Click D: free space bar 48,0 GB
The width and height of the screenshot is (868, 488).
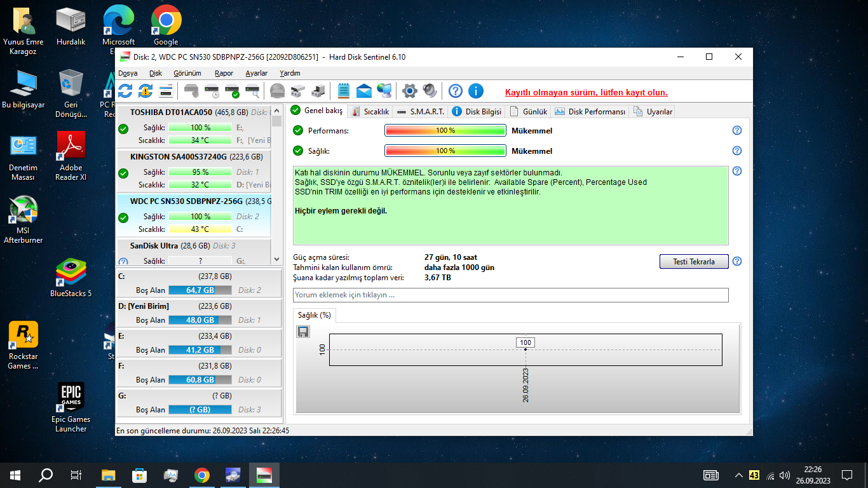click(200, 320)
